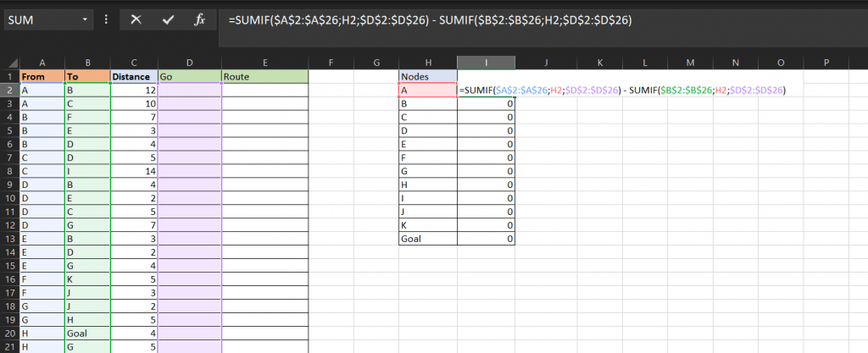Image resolution: width=868 pixels, height=353 pixels.
Task: Click the three-dot handle beside Name Box
Action: point(106,19)
